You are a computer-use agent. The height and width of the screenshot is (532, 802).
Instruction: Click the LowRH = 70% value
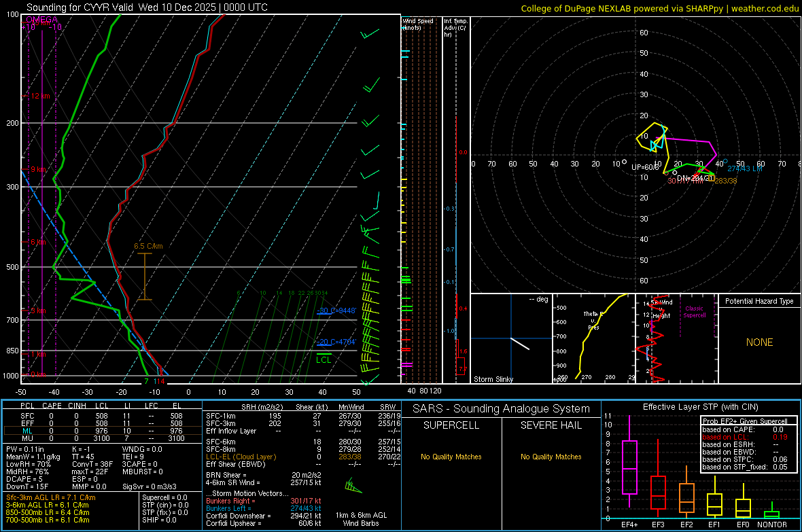coord(29,465)
